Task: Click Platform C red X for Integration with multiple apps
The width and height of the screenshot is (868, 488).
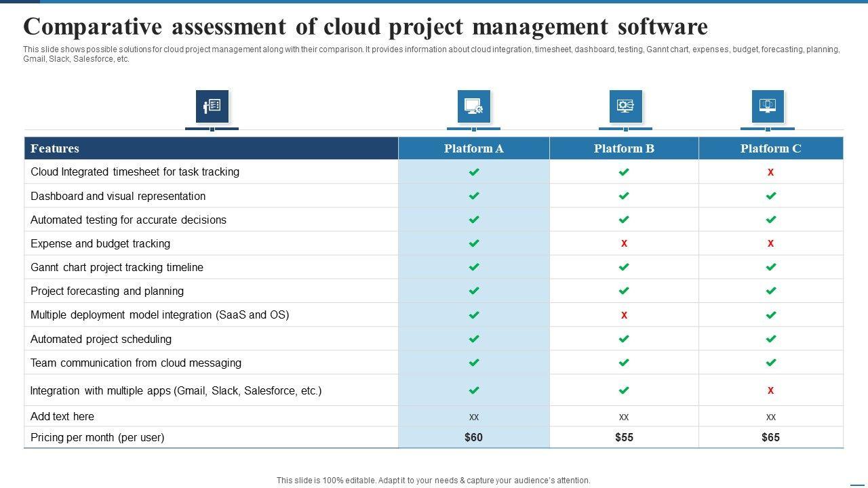Action: click(771, 390)
